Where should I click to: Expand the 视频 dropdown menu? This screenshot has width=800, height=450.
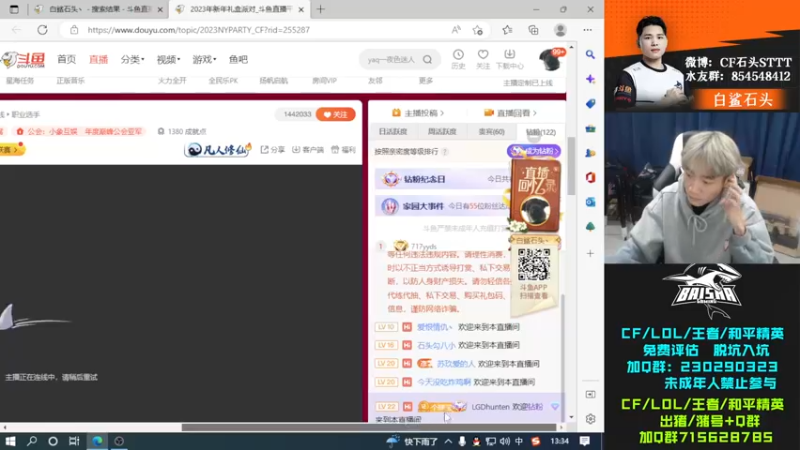[x=168, y=59]
